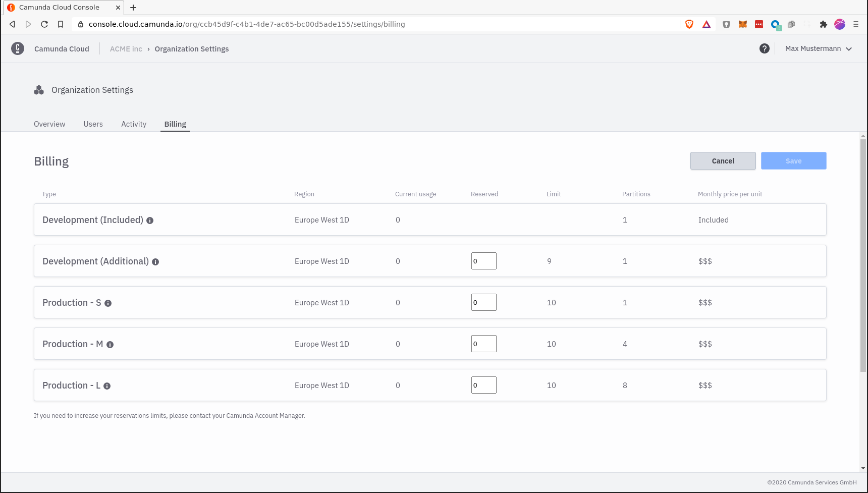Viewport: 868px width, 493px height.
Task: Click the shield-style extension icon
Action: coord(726,24)
